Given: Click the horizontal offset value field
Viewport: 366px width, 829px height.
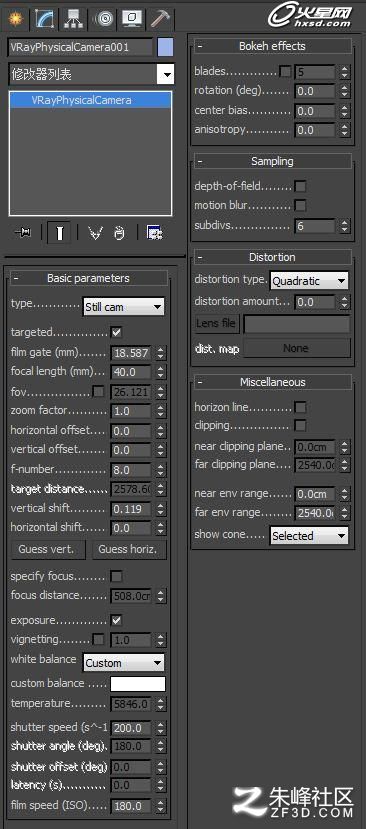Looking at the screenshot, I should coord(131,431).
